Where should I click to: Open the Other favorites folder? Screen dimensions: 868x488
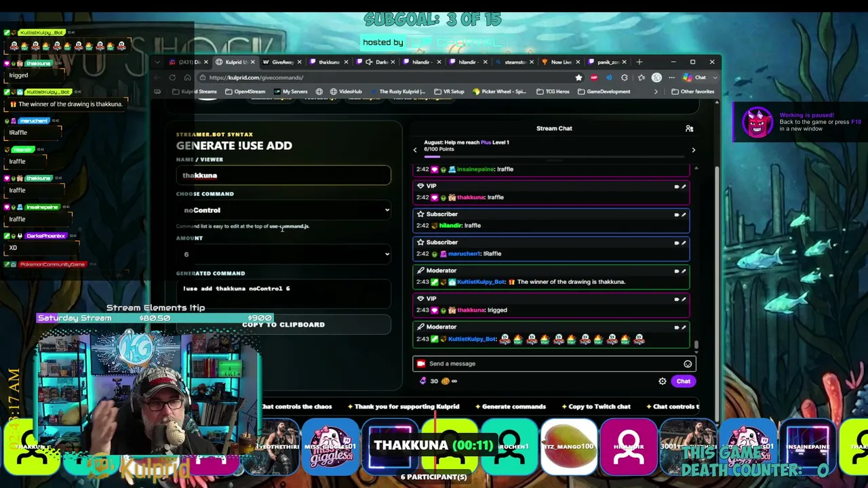[692, 91]
